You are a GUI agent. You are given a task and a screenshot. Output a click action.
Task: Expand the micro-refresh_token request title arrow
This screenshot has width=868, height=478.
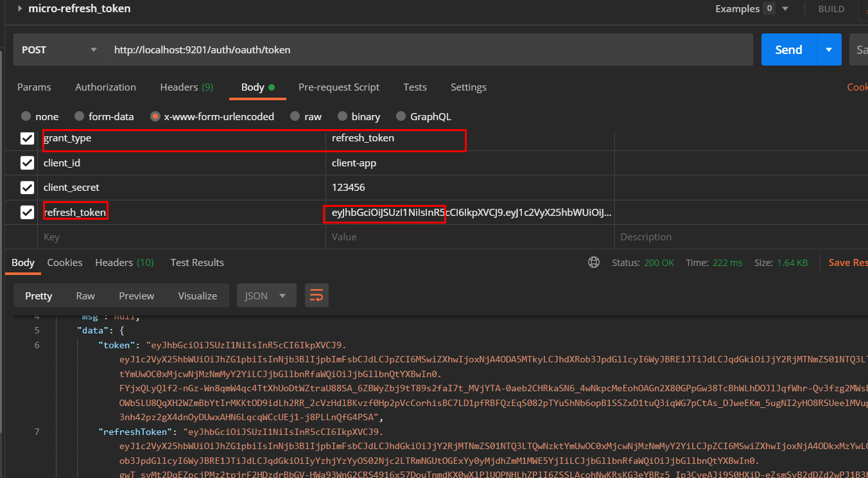click(x=20, y=8)
